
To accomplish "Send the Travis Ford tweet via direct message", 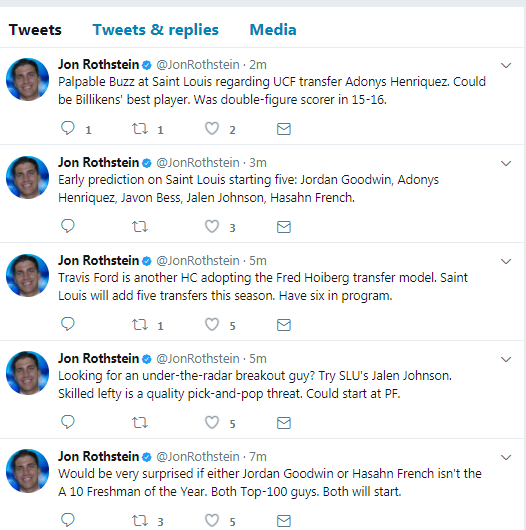I will pyautogui.click(x=284, y=325).
